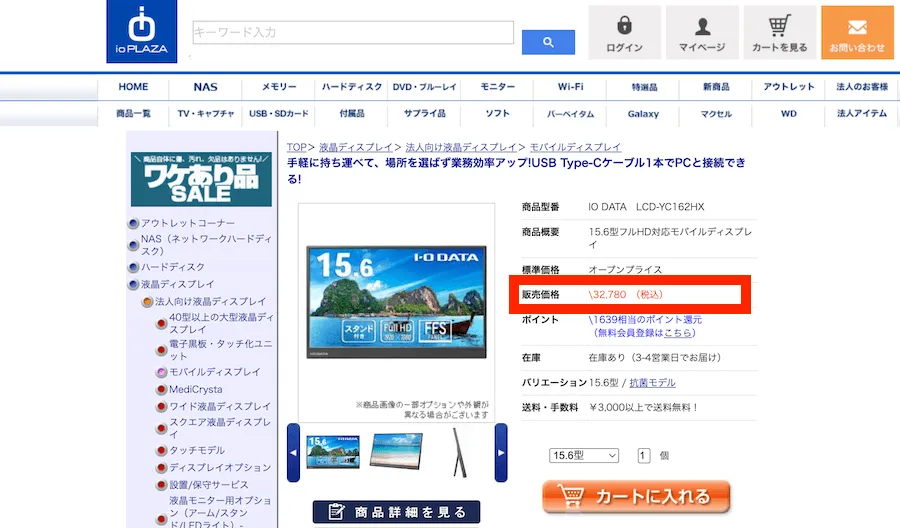Follow the 液晶ディスプレイ breadcrumb link
The height and width of the screenshot is (528, 900).
356,147
